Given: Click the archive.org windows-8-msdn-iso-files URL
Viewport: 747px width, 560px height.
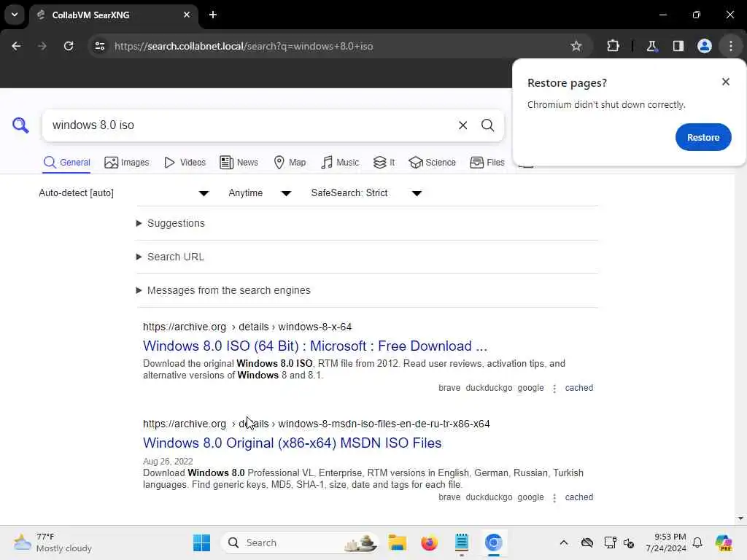Looking at the screenshot, I should coord(317,424).
